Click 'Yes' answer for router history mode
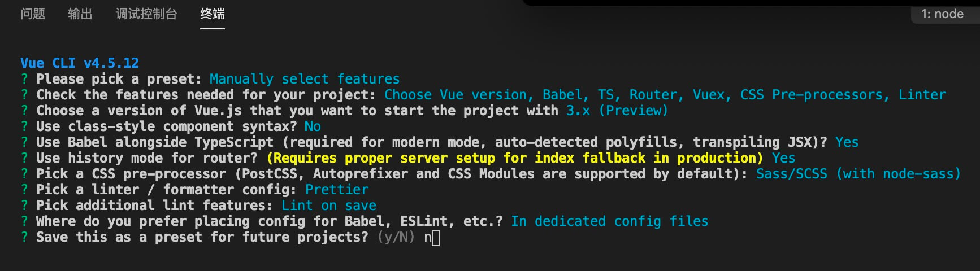The height and width of the screenshot is (271, 980). 783,158
